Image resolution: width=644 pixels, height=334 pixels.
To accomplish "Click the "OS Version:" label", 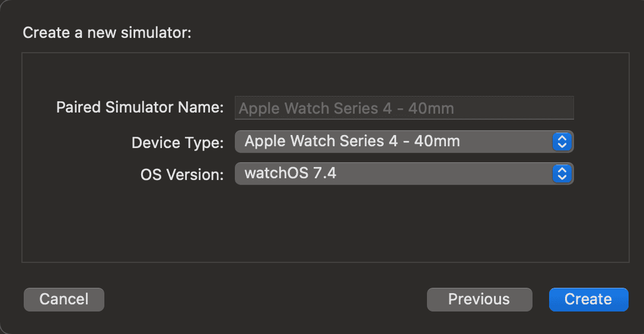I will [182, 175].
